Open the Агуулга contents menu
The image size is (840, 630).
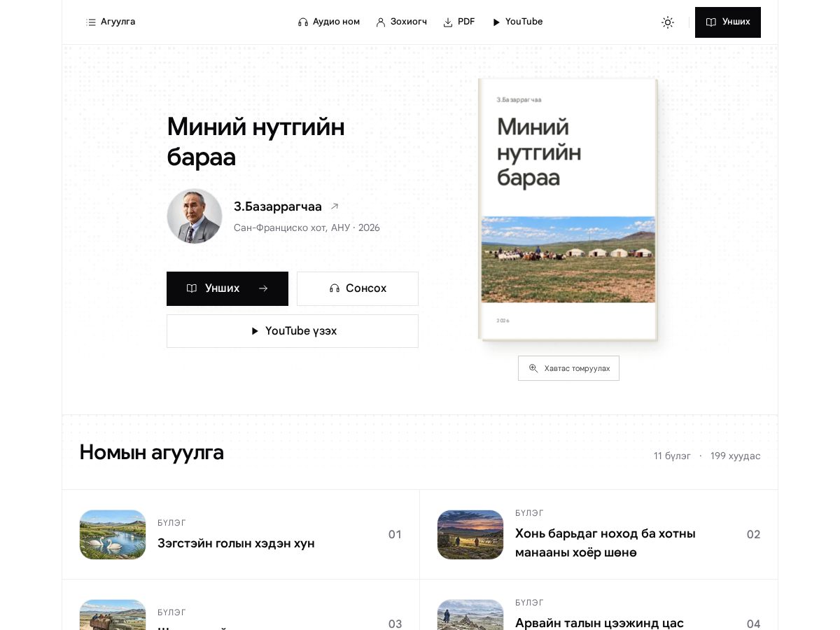tap(111, 22)
